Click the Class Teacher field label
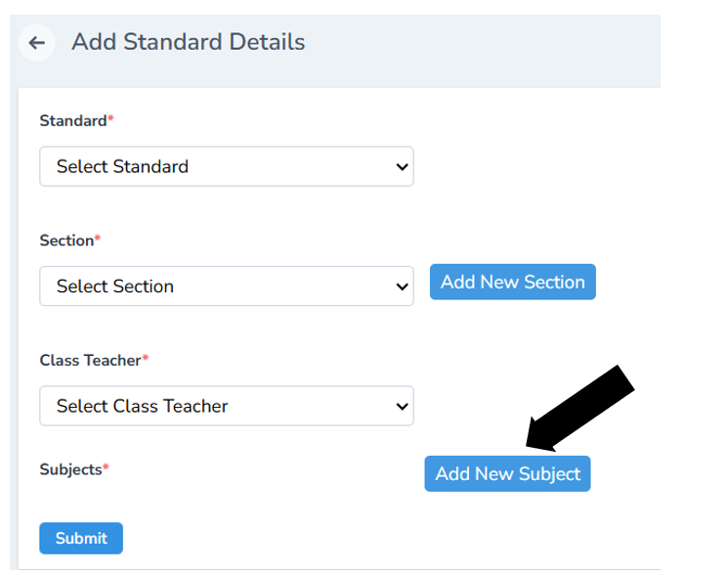728x575 pixels. [x=90, y=360]
